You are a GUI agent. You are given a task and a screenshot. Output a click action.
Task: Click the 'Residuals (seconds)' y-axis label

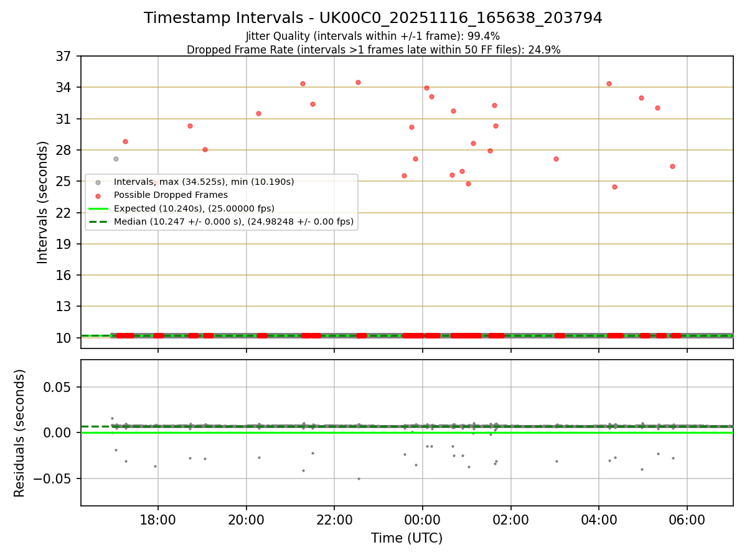click(20, 433)
